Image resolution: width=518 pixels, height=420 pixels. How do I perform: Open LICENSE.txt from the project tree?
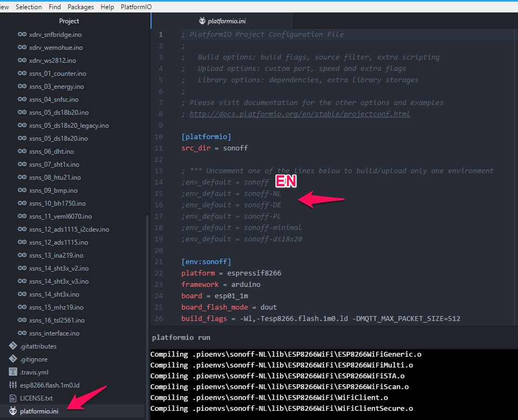coord(36,398)
